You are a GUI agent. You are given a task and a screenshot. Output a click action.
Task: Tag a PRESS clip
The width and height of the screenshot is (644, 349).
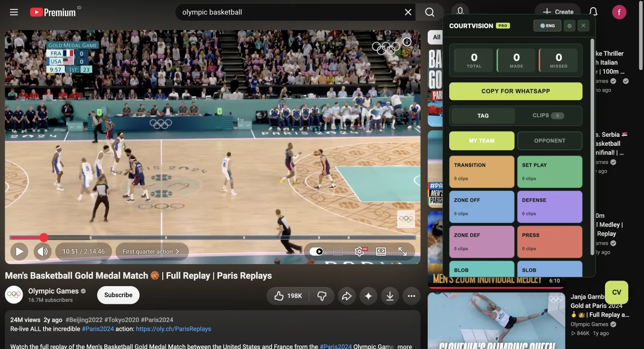point(550,242)
